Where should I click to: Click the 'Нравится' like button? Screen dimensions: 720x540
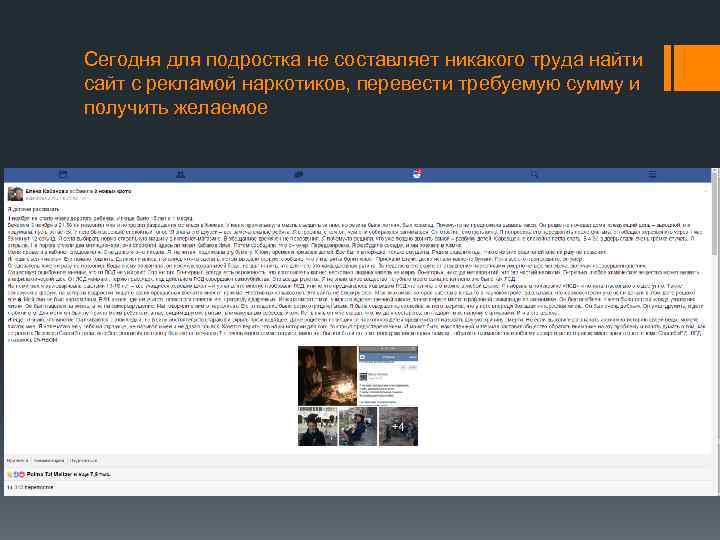(17, 460)
